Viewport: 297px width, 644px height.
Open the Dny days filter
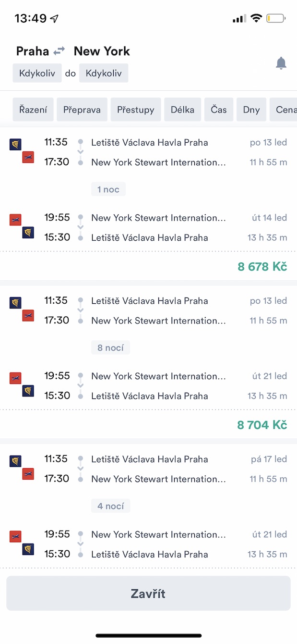tap(251, 110)
